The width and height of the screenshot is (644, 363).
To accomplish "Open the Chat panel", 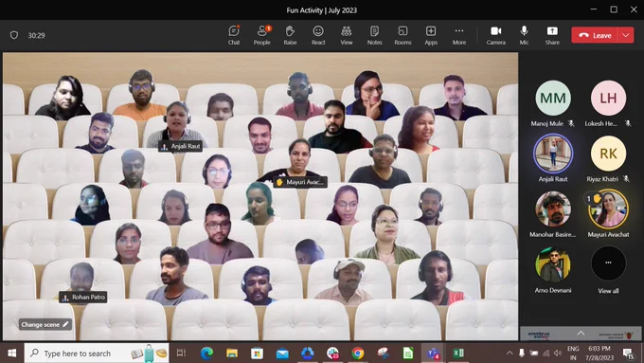I will pyautogui.click(x=234, y=35).
